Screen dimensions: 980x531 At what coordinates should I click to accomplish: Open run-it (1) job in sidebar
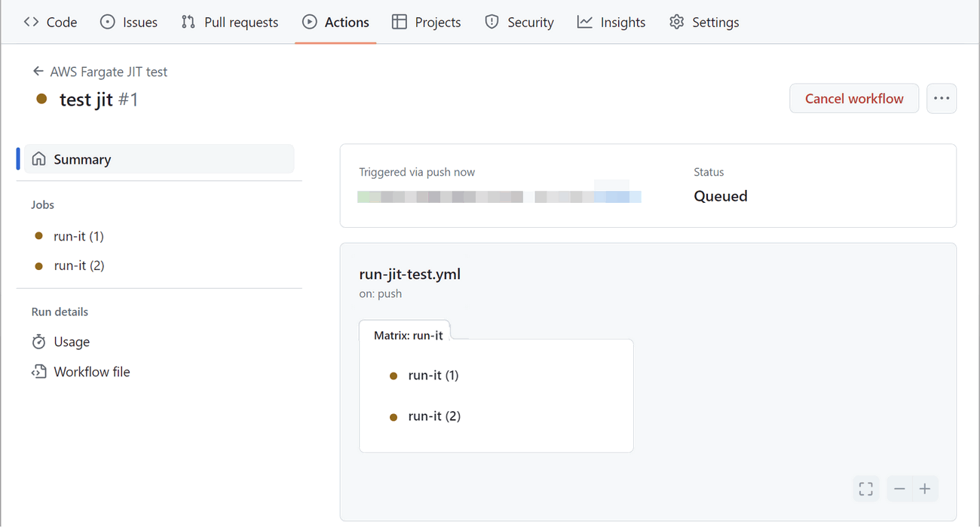[78, 236]
